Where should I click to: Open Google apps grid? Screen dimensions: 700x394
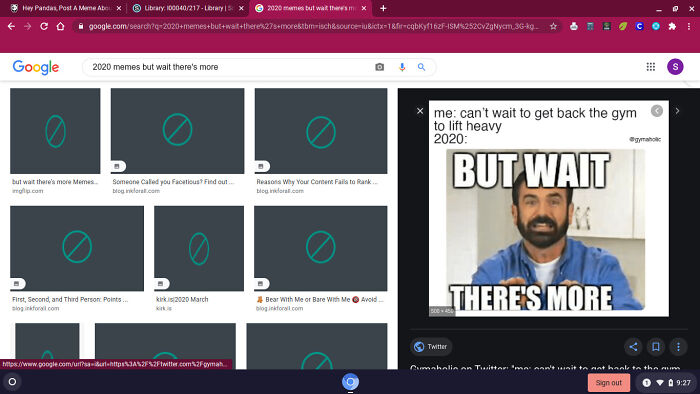(650, 67)
